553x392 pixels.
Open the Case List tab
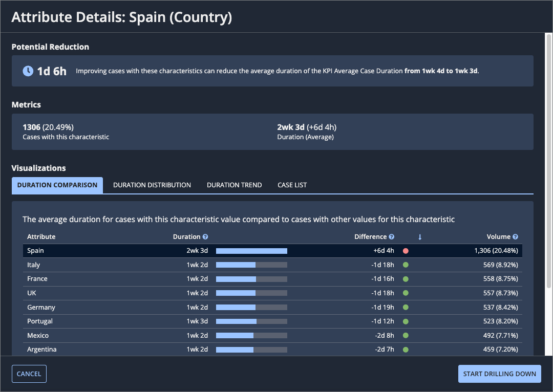292,185
